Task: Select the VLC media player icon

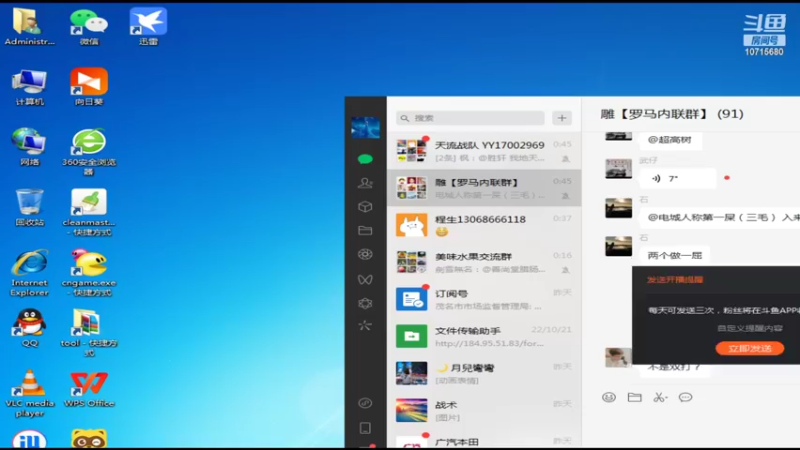Action: (x=29, y=393)
